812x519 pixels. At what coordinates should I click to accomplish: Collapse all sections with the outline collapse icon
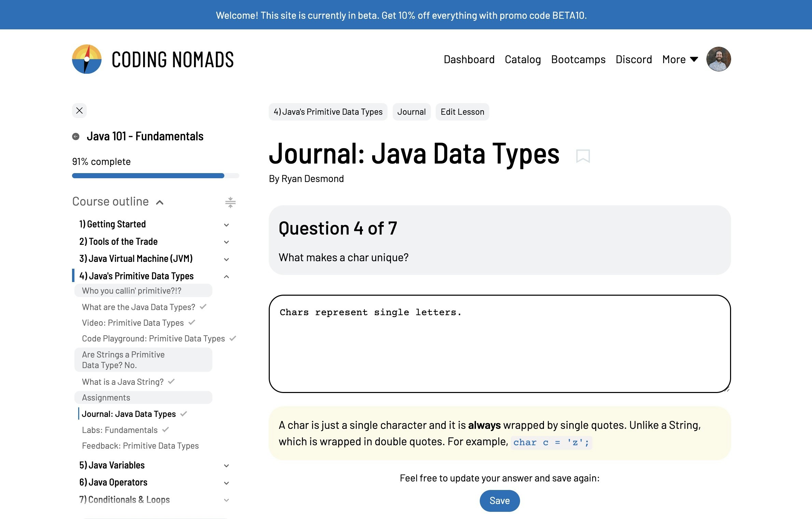coord(230,202)
